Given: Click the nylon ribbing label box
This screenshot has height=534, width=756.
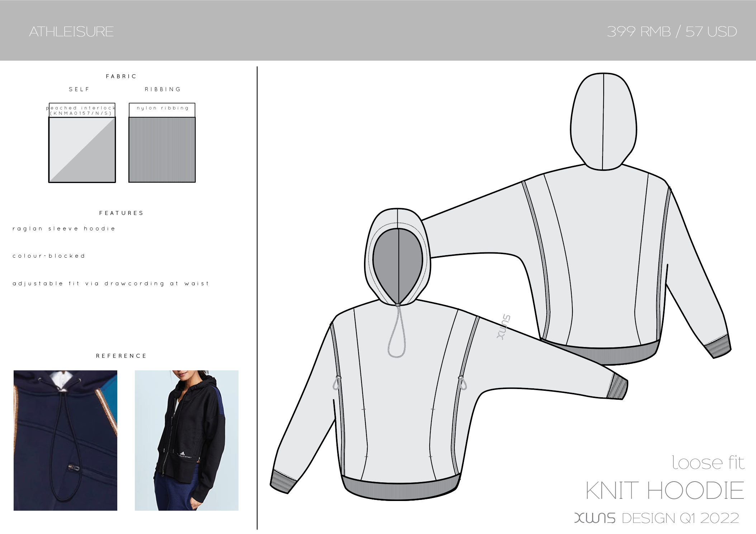Looking at the screenshot, I should click(162, 109).
